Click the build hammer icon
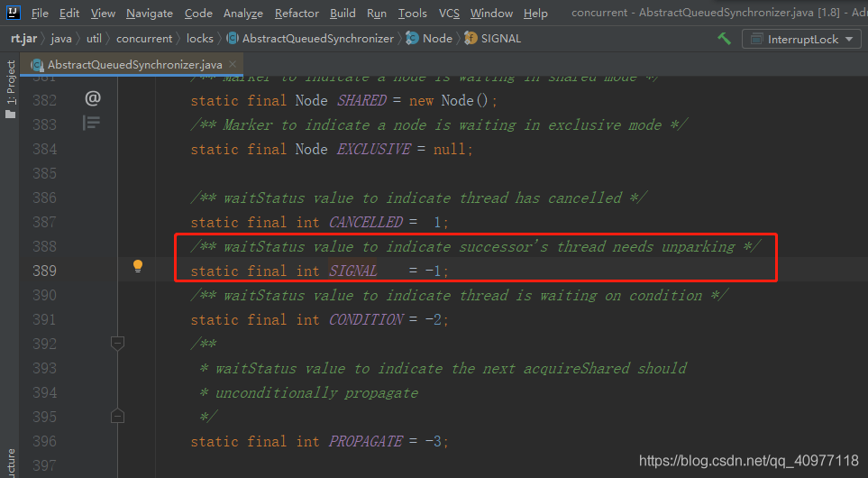868x478 pixels. tap(724, 39)
